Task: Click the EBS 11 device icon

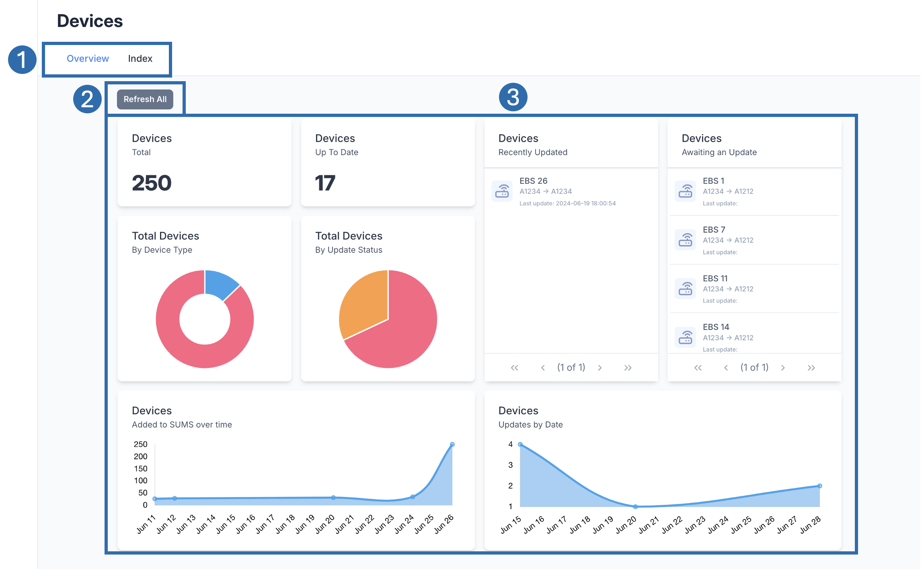Action: pyautogui.click(x=685, y=289)
